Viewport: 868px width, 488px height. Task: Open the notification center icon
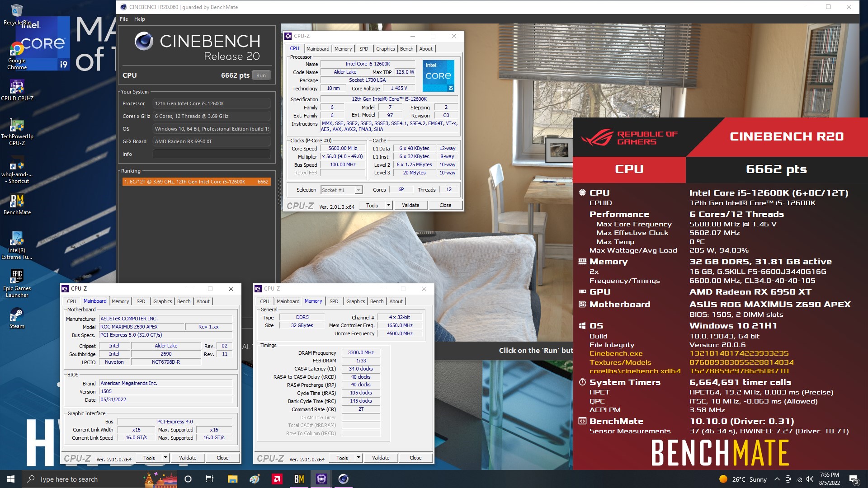[854, 479]
